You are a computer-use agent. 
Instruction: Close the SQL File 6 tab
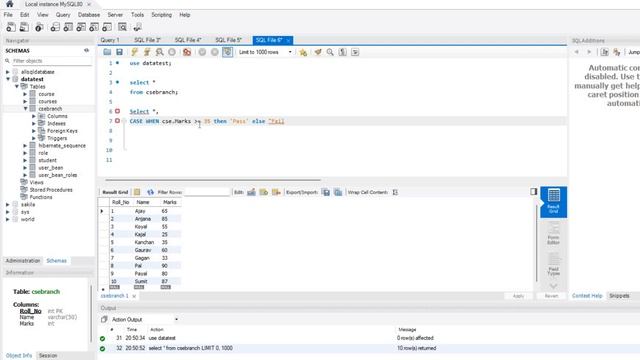coord(288,40)
